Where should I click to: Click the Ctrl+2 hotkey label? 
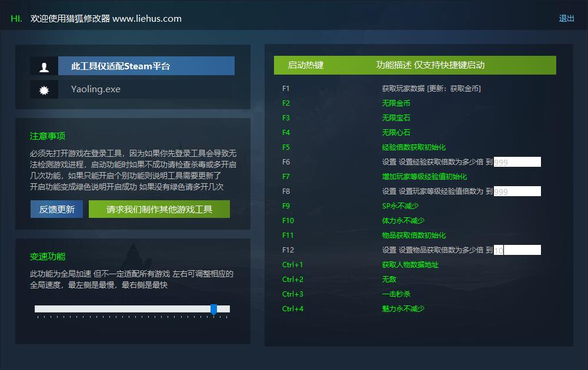tap(292, 279)
